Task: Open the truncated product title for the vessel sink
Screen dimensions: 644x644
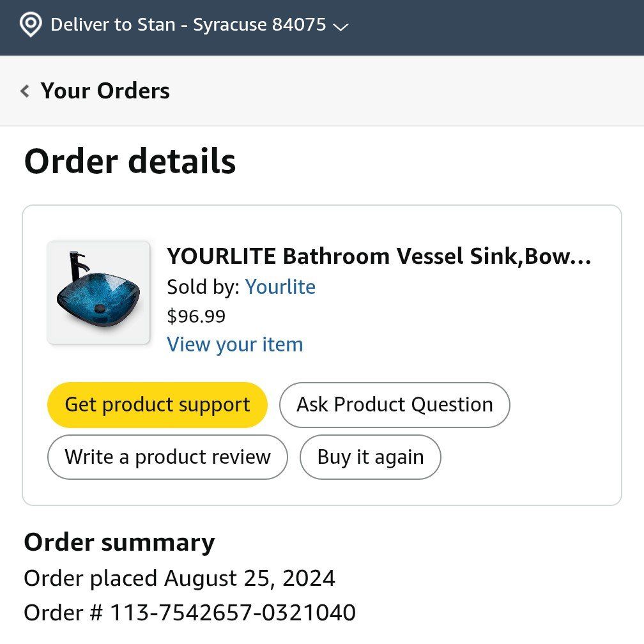Action: (379, 256)
